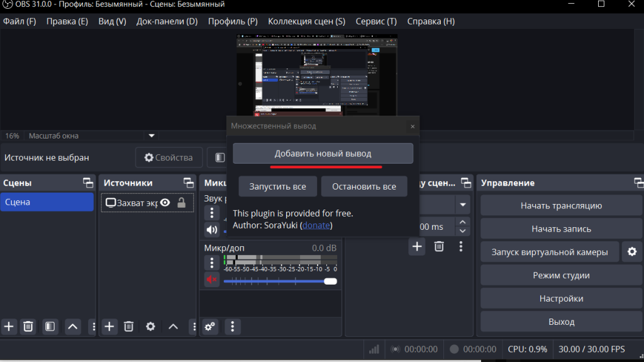Undock the Управление panel
The width and height of the screenshot is (644, 362).
tap(638, 183)
